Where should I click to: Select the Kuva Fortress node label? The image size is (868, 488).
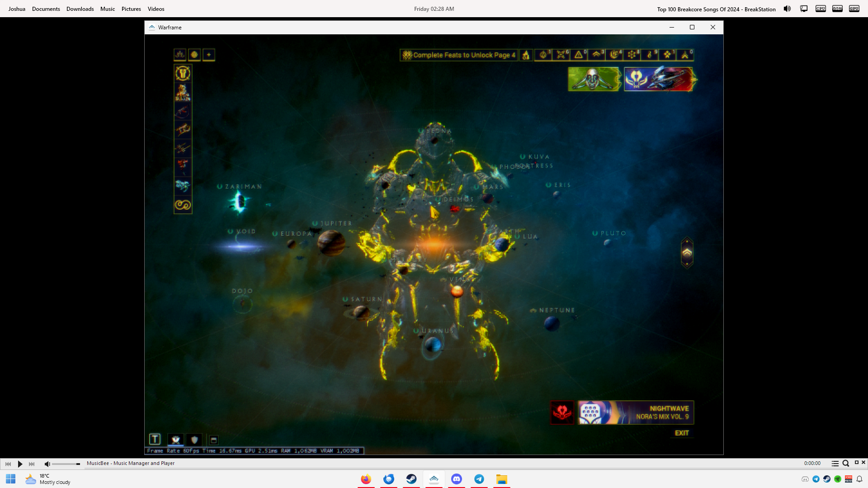pyautogui.click(x=537, y=161)
